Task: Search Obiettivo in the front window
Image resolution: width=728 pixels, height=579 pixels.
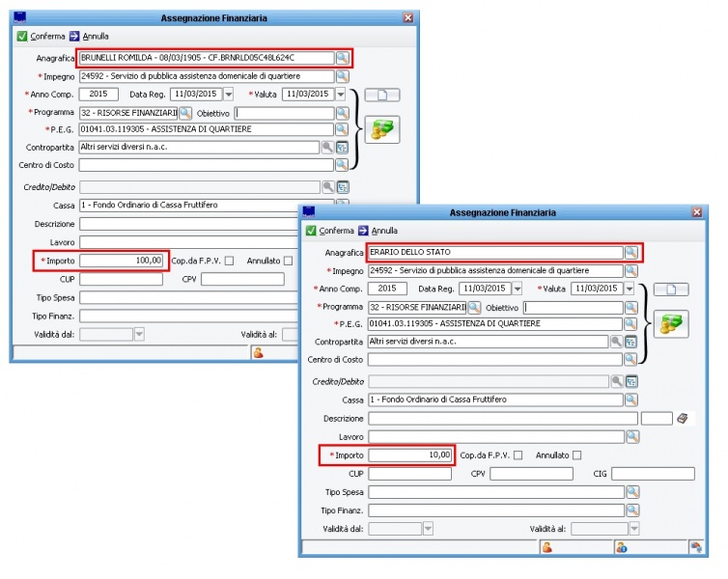Action: tap(630, 307)
